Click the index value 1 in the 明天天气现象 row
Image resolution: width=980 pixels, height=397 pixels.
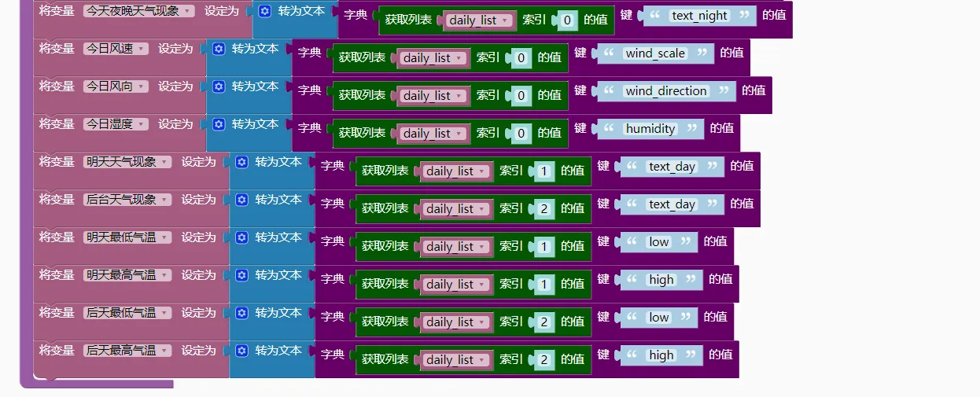point(543,171)
